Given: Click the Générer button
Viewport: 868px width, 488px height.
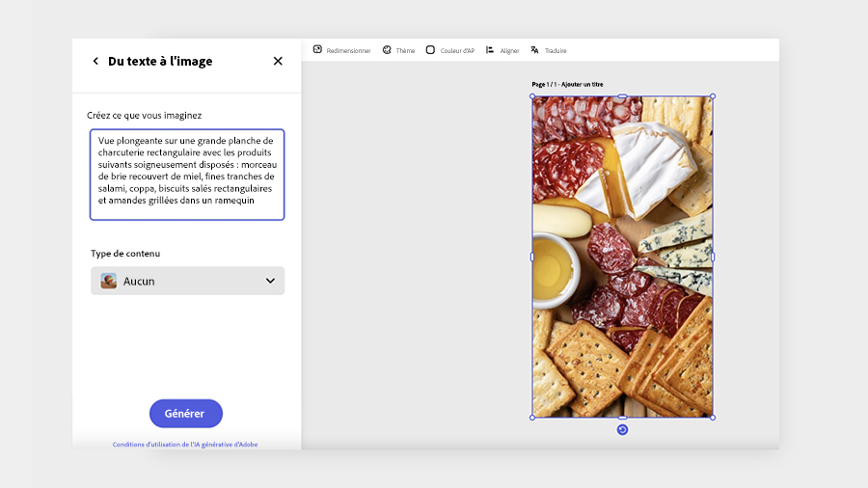Looking at the screenshot, I should tap(186, 414).
